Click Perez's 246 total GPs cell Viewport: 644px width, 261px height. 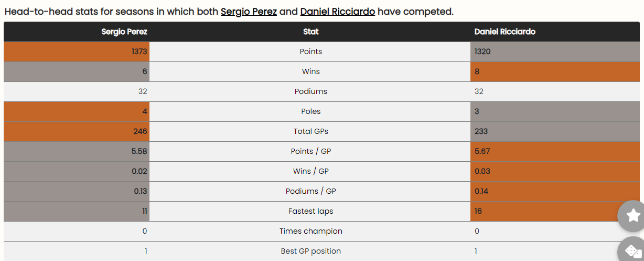77,131
